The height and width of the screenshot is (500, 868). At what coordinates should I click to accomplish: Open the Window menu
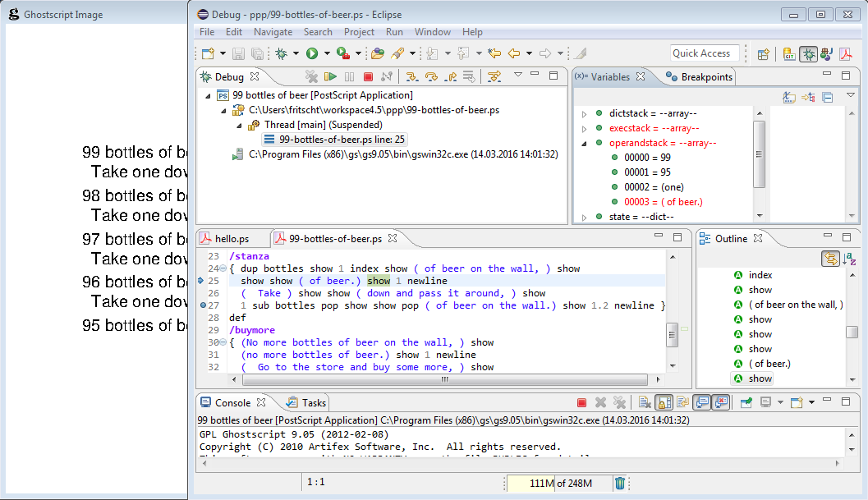432,32
